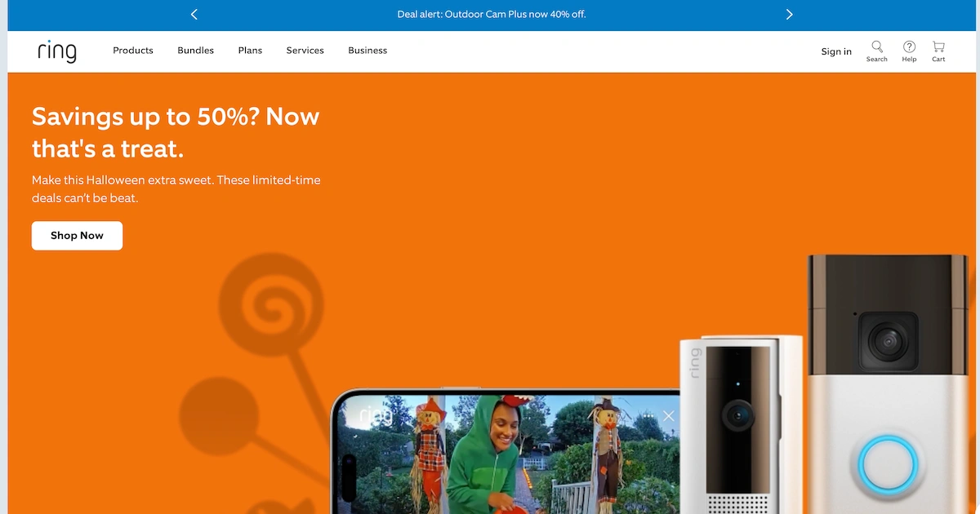Open the Search icon
Image resolution: width=980 pixels, height=514 pixels.
877,51
